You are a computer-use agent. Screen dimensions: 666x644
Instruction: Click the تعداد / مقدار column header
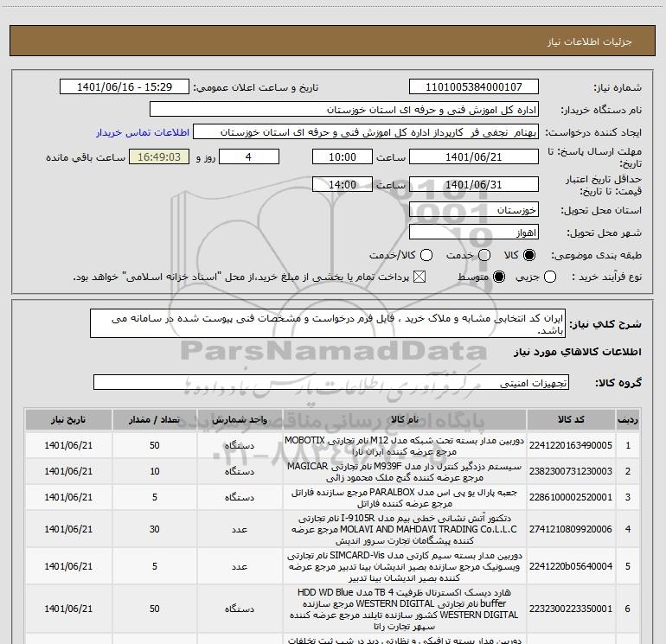click(155, 419)
